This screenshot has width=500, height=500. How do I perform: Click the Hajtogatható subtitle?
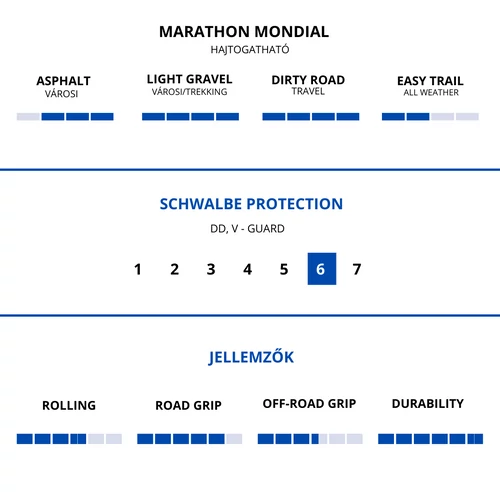tap(250, 50)
